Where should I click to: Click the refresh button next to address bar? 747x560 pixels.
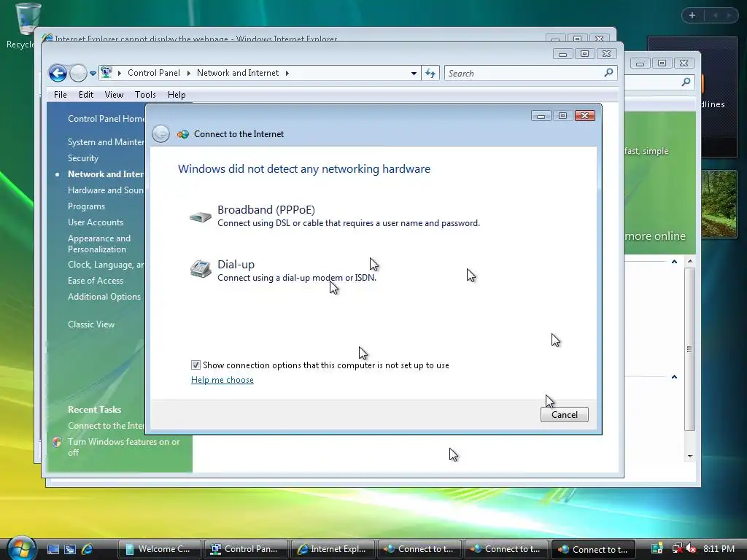click(x=430, y=73)
